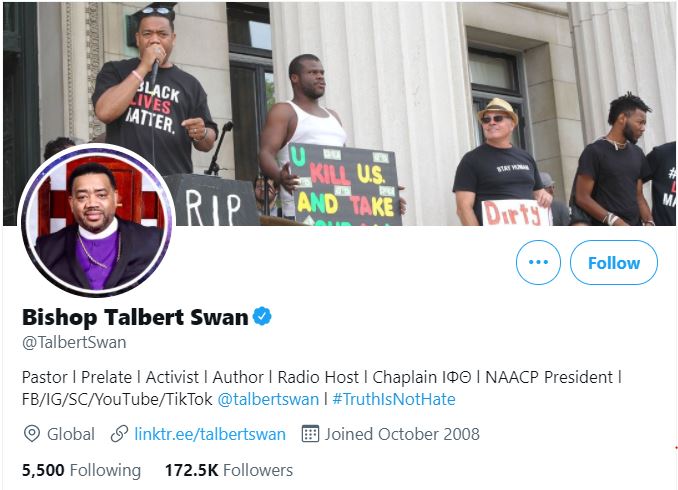The image size is (678, 490).
Task: Open the header banner photo
Action: [339, 113]
